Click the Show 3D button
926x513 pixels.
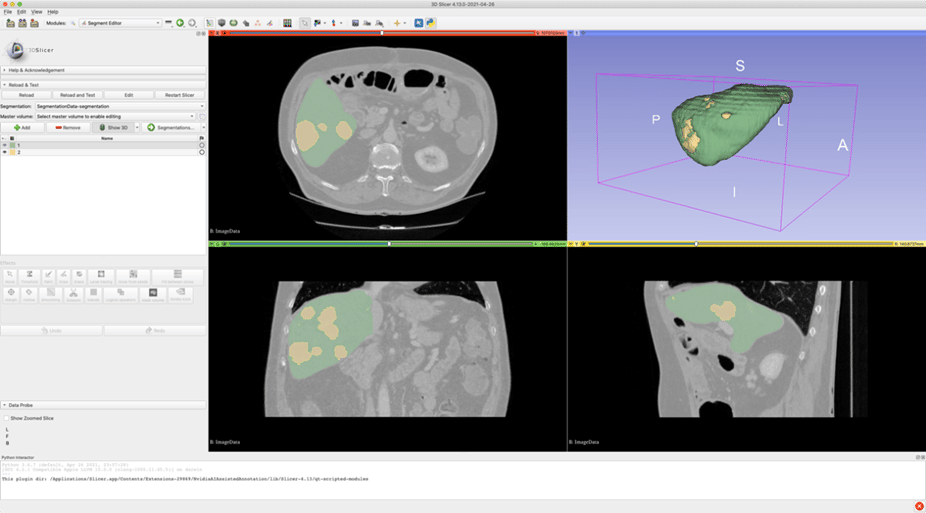tap(114, 127)
